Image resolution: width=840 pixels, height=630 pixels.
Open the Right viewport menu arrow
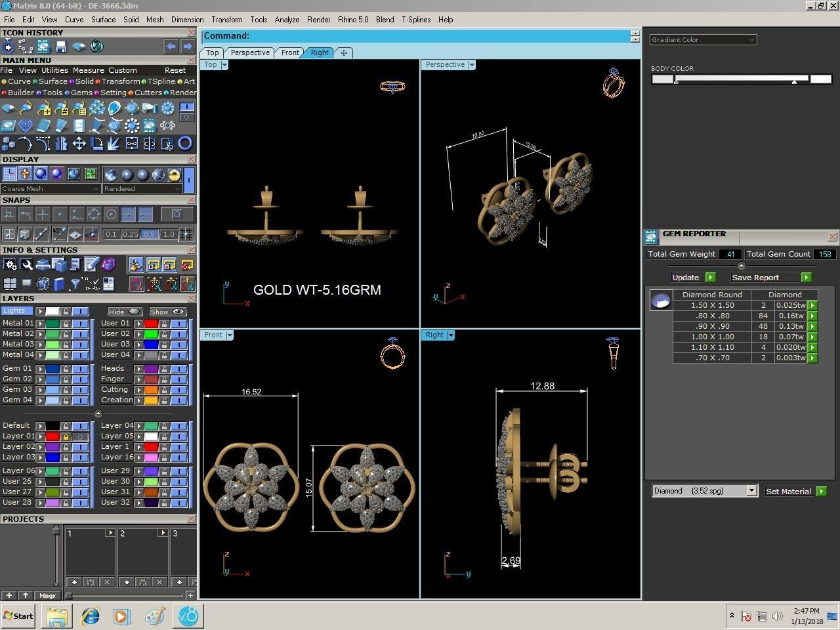451,335
